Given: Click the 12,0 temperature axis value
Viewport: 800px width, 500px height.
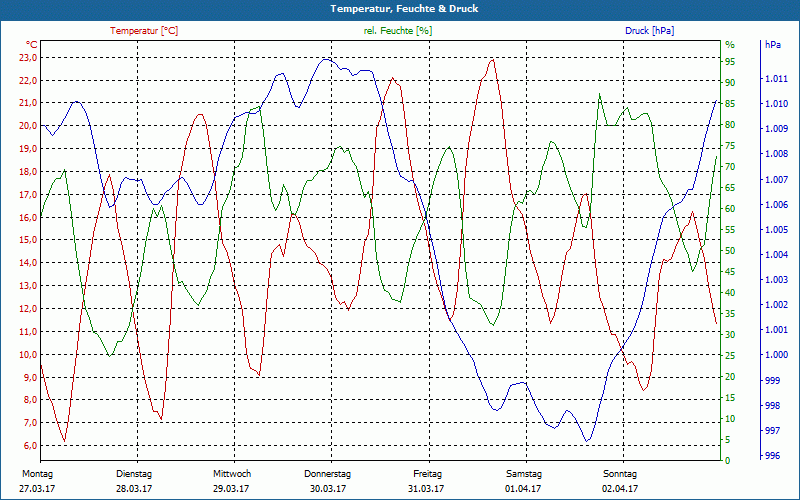Looking at the screenshot, I should pos(28,309).
